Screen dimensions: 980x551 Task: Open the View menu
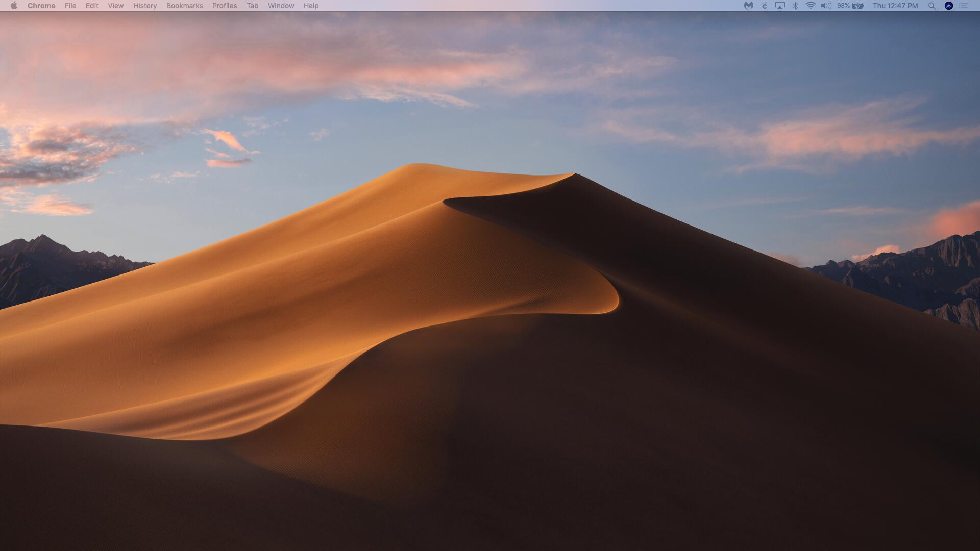point(115,6)
